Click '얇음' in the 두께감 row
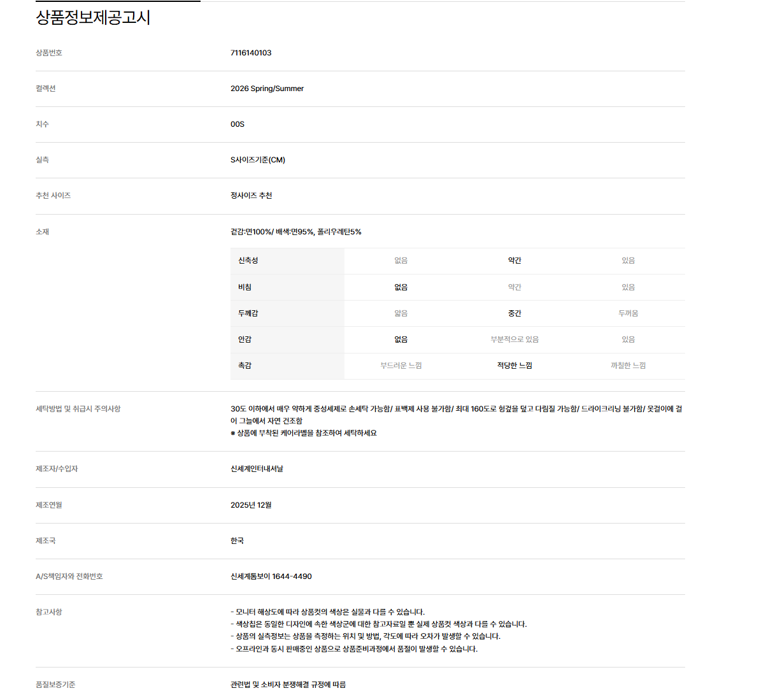The width and height of the screenshot is (780, 700). (x=401, y=313)
